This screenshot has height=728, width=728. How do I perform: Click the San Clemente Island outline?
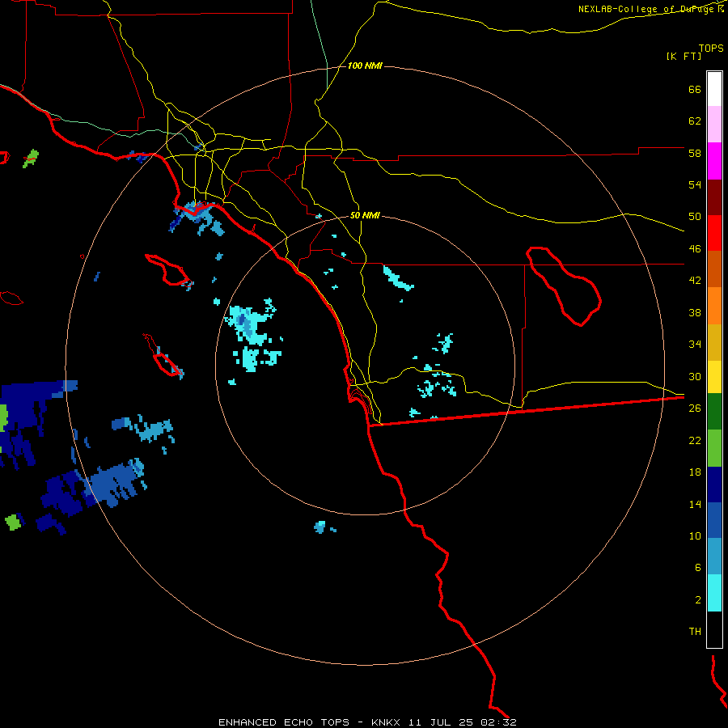coord(163,355)
